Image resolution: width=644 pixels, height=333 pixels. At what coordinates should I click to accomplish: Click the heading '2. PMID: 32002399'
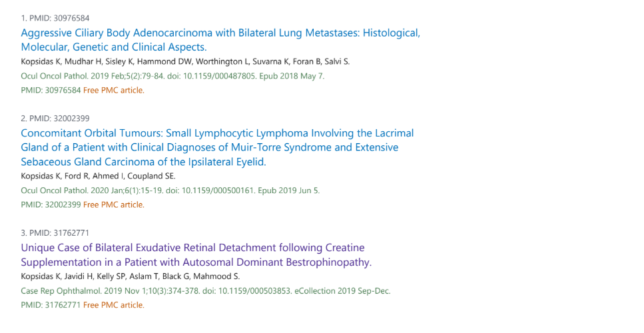pos(55,119)
